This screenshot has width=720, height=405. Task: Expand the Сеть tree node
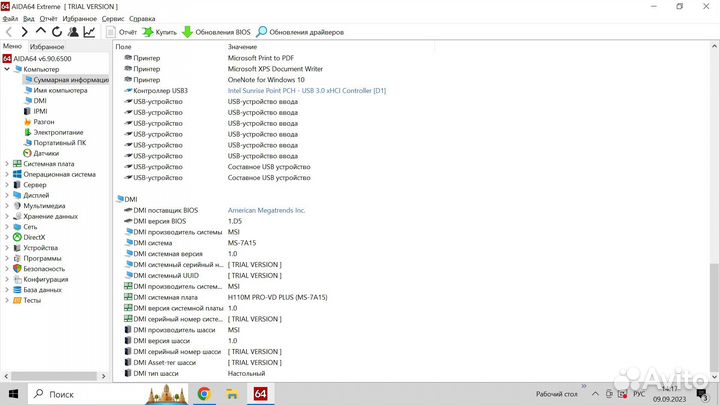coord(7,227)
